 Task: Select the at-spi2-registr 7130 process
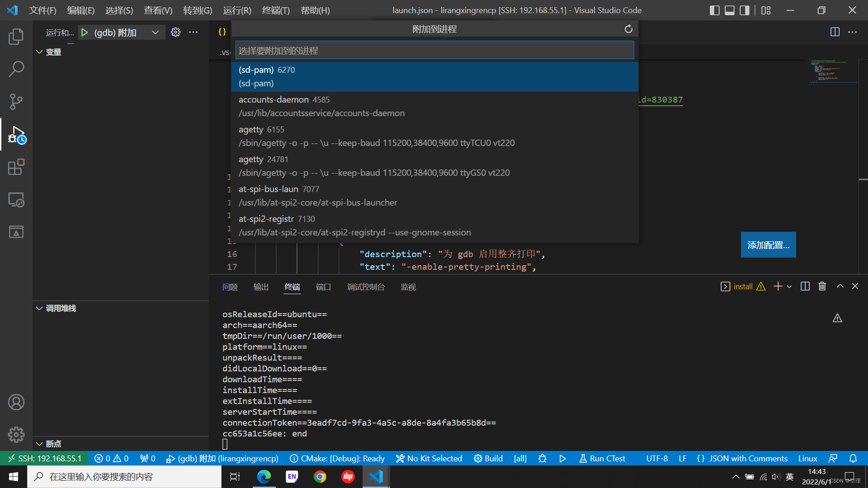tap(434, 226)
